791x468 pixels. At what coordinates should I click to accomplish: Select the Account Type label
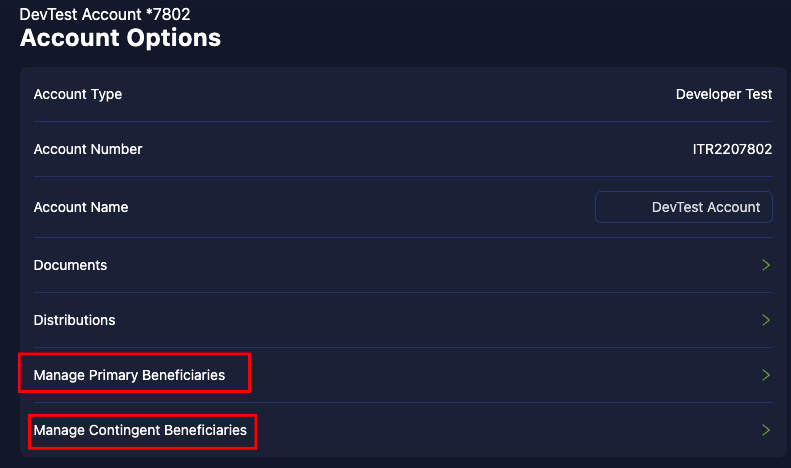(78, 94)
